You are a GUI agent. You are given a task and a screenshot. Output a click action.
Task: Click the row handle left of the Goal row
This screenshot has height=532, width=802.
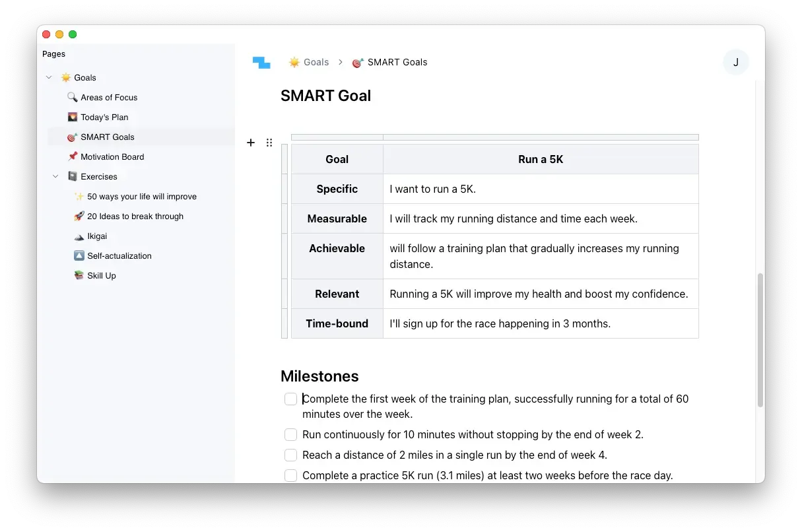284,159
